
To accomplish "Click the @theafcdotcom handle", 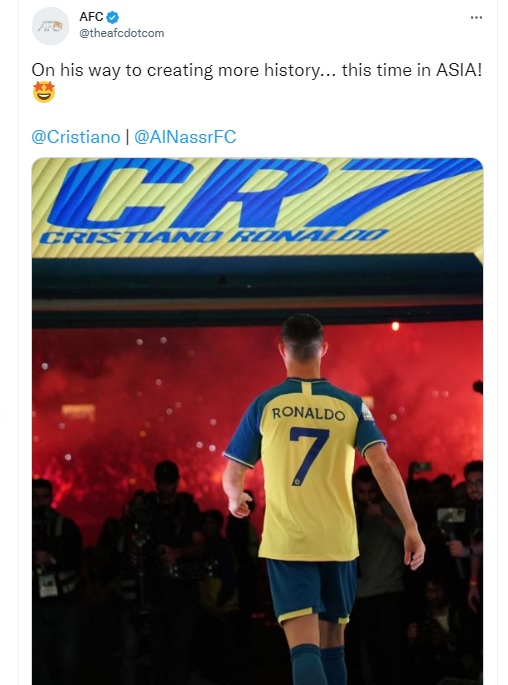I will point(121,33).
